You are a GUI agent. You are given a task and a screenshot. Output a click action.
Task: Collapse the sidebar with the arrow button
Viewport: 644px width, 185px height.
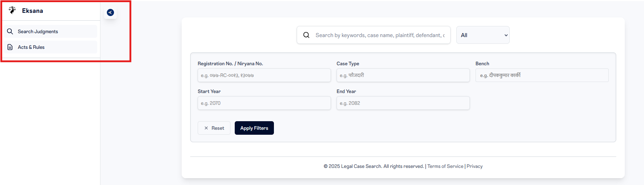110,12
